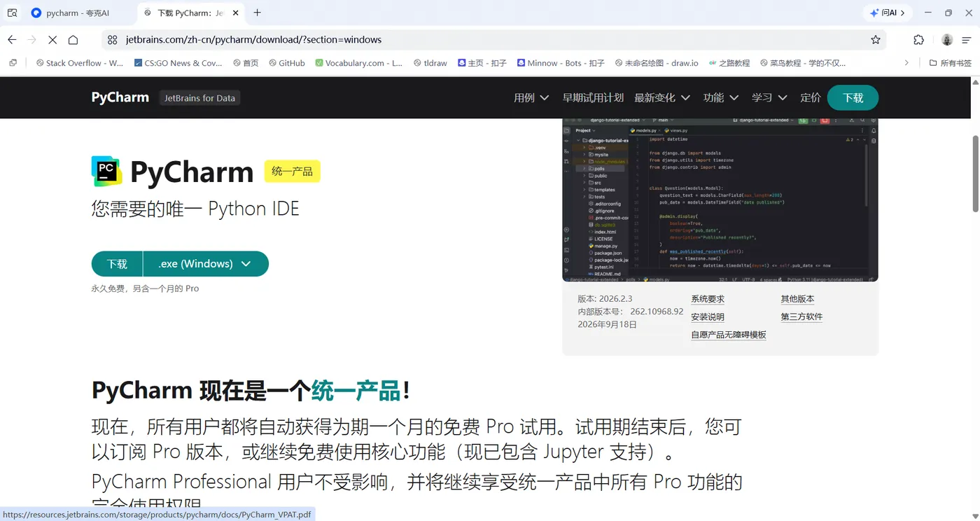
Task: Click the teal 下载 button in the nav bar
Action: 853,98
